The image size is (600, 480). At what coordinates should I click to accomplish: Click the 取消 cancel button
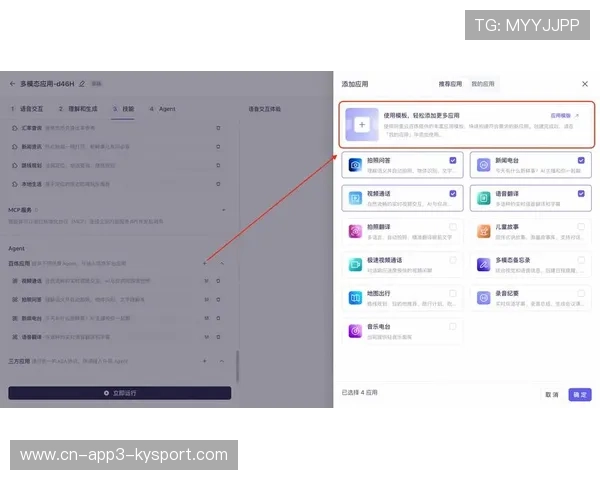click(552, 394)
